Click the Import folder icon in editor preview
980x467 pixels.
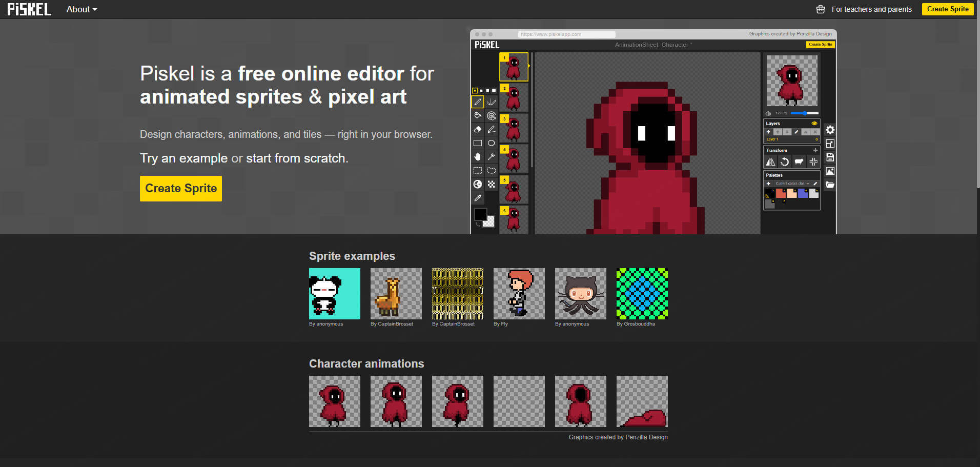pos(830,185)
